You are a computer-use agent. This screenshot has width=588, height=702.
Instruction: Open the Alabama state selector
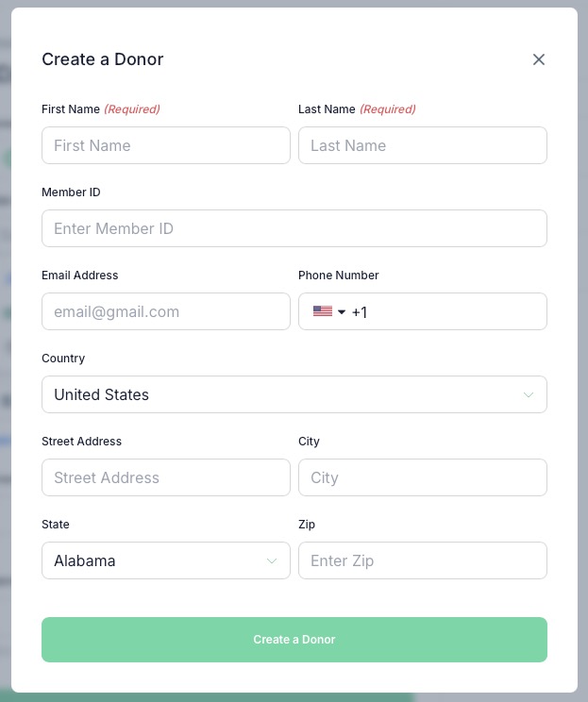click(x=166, y=560)
